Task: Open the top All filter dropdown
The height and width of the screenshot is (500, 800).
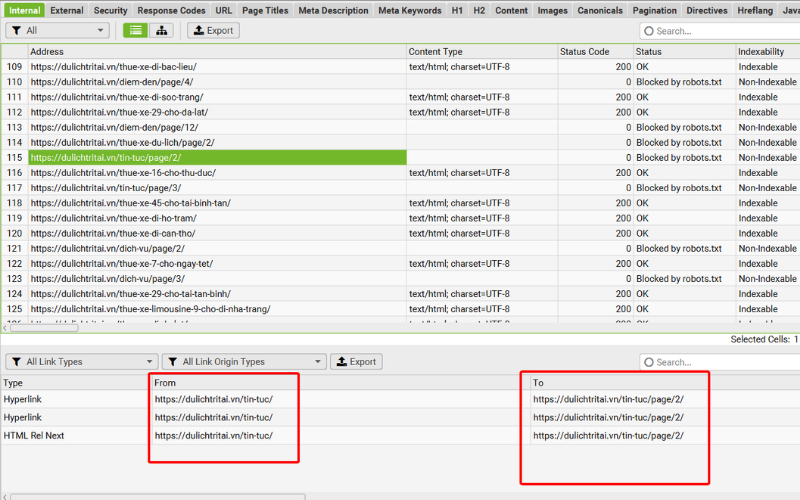Action: click(x=57, y=30)
